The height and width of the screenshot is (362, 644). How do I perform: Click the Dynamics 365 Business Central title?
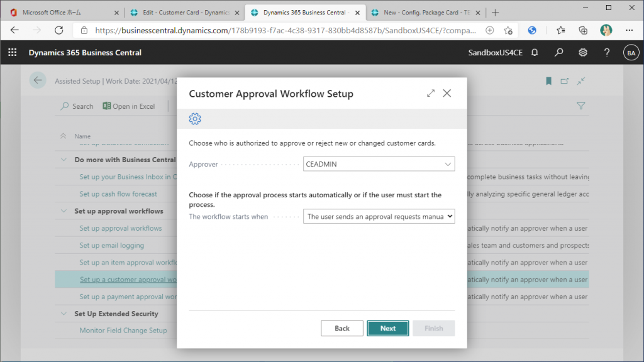click(85, 53)
